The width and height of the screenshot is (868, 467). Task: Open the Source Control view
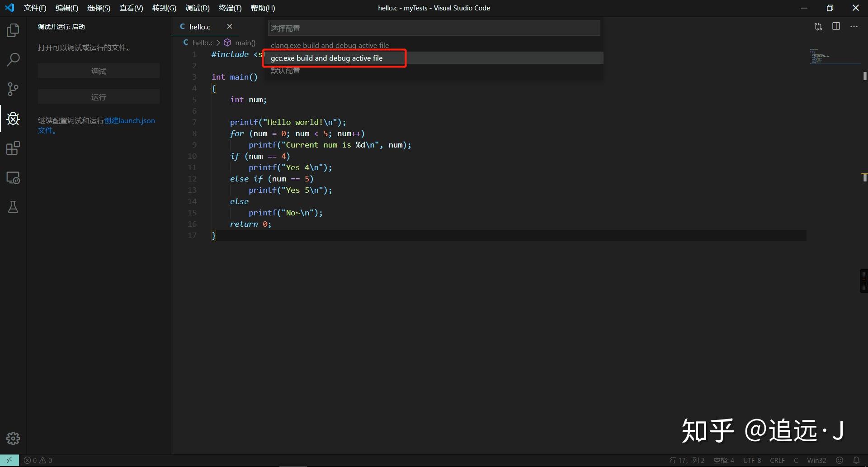tap(13, 89)
